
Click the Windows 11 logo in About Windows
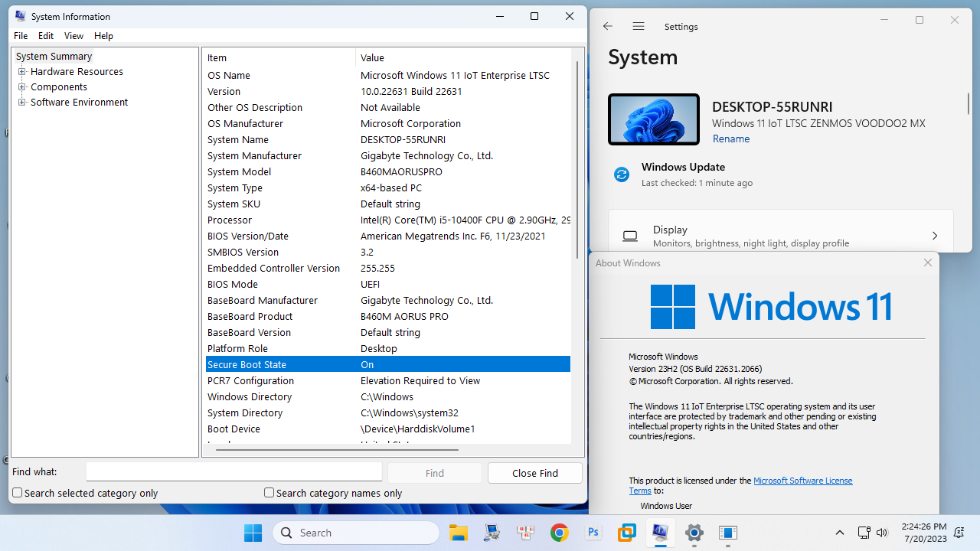(x=673, y=307)
